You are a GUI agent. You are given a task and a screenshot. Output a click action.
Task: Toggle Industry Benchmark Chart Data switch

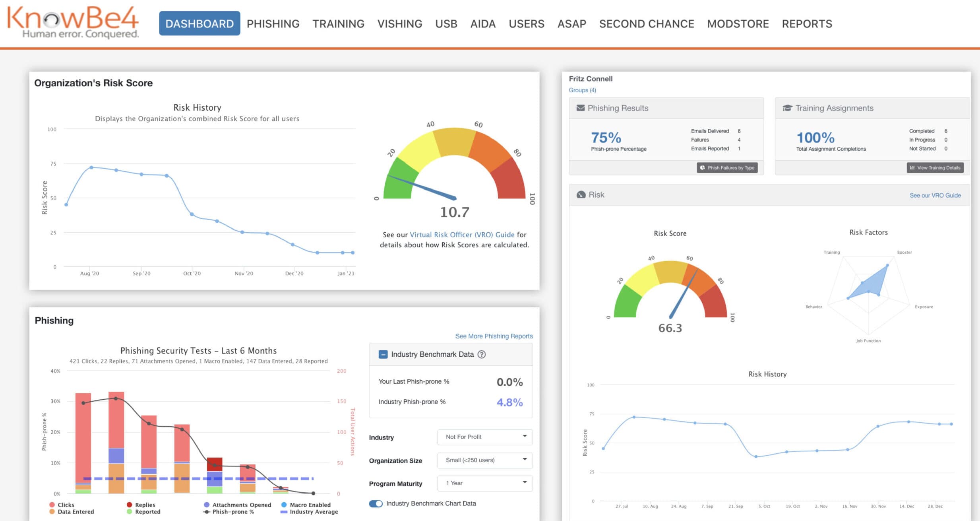pyautogui.click(x=376, y=504)
